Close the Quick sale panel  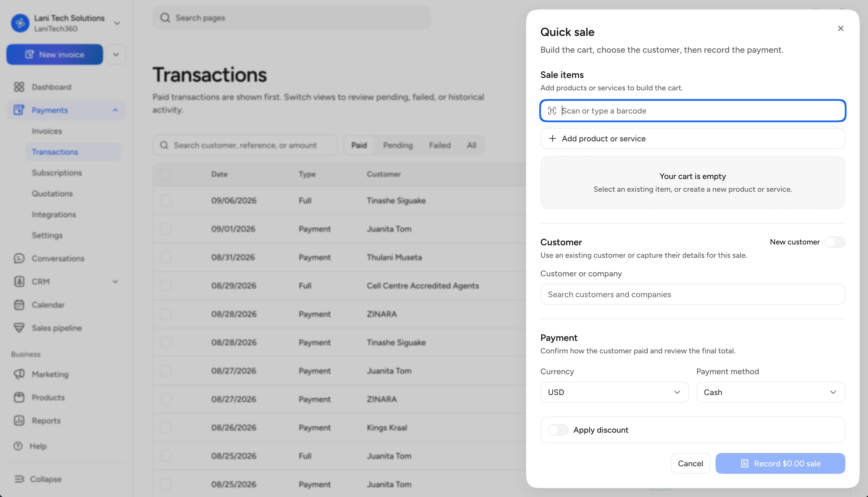coord(840,28)
